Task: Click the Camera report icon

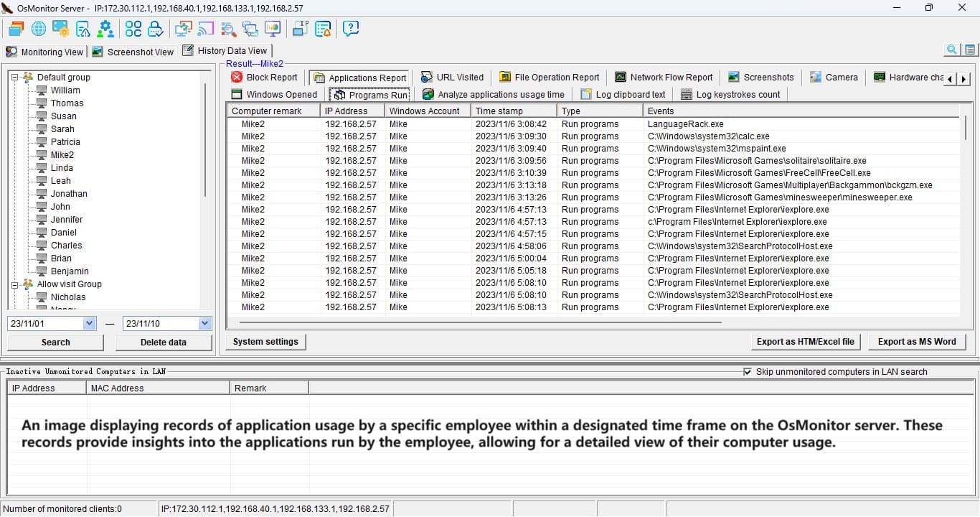Action: coord(816,77)
